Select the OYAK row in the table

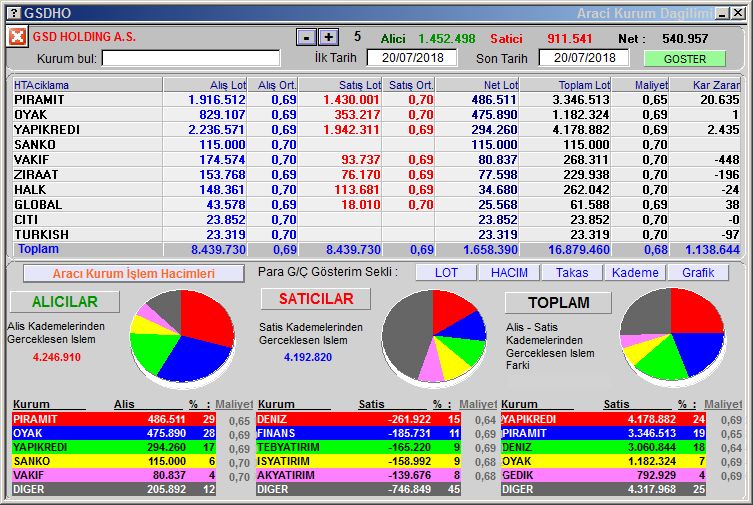click(x=376, y=115)
